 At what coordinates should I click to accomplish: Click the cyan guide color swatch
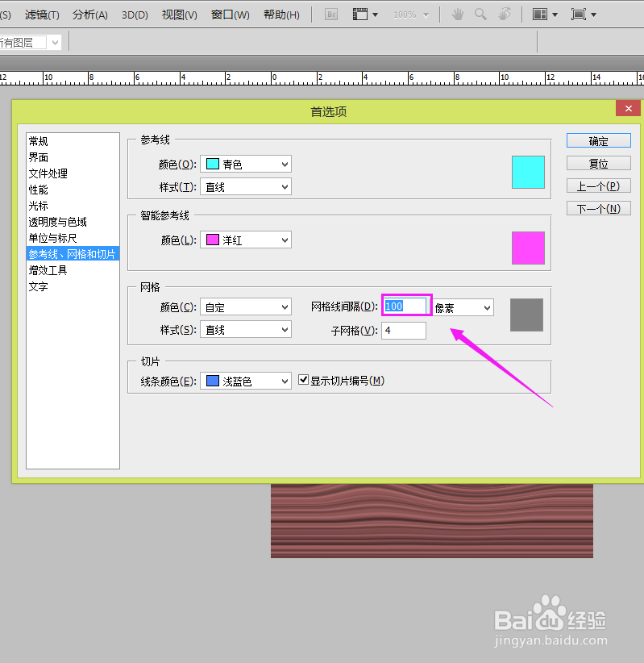pos(528,172)
